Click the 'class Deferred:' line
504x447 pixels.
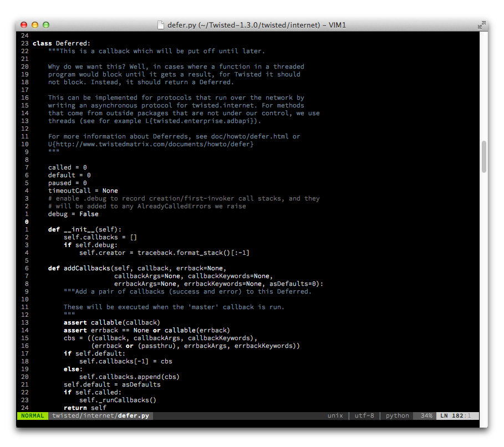point(62,43)
